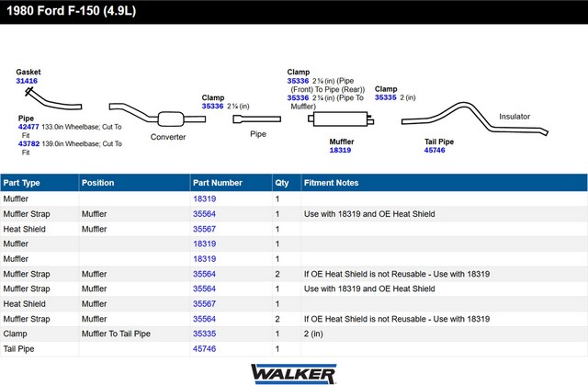Open clamp 35336 Pipe Front To Pipe Rear link
Screen dimensions: 588x385
pos(298,81)
